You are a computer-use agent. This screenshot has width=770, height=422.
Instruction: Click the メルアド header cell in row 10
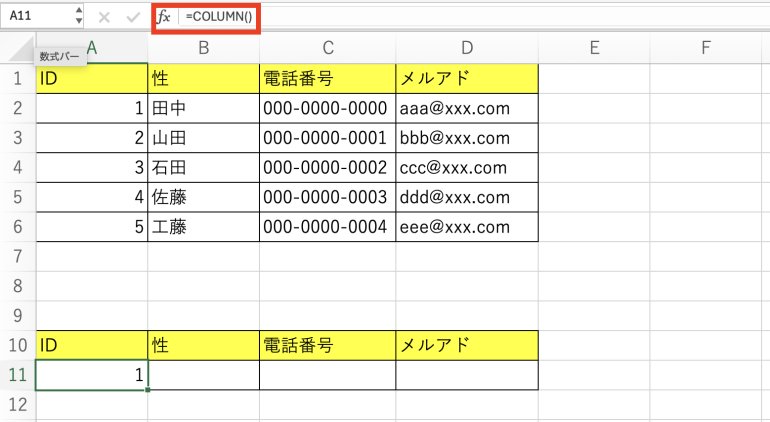(467, 345)
